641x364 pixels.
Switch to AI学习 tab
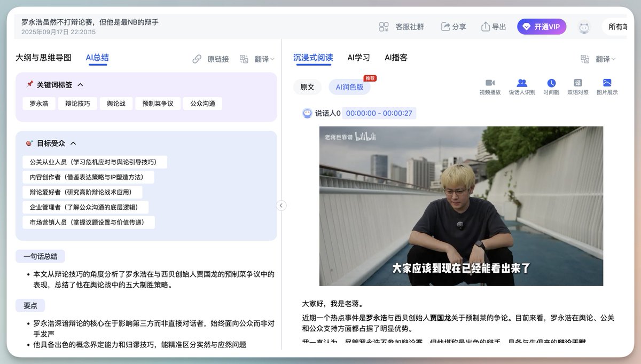pos(358,58)
